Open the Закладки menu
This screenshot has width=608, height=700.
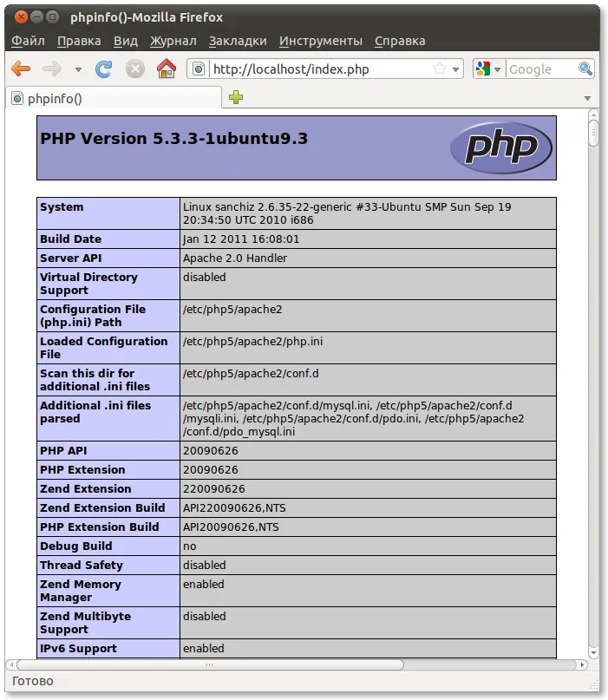pyautogui.click(x=238, y=41)
